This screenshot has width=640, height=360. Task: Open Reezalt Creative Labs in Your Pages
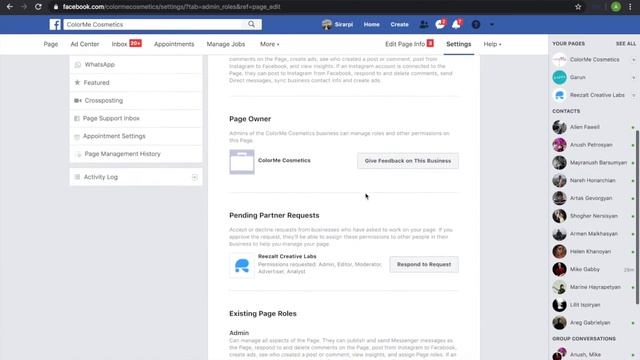[x=594, y=95]
